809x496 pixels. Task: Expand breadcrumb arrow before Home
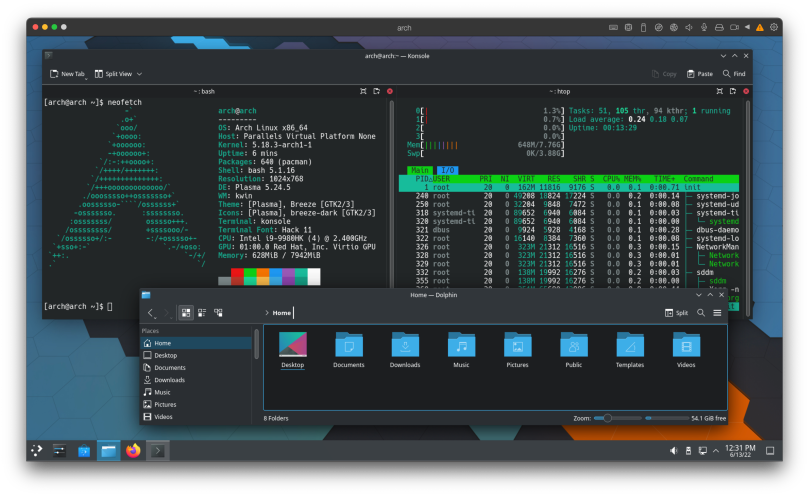pos(267,313)
